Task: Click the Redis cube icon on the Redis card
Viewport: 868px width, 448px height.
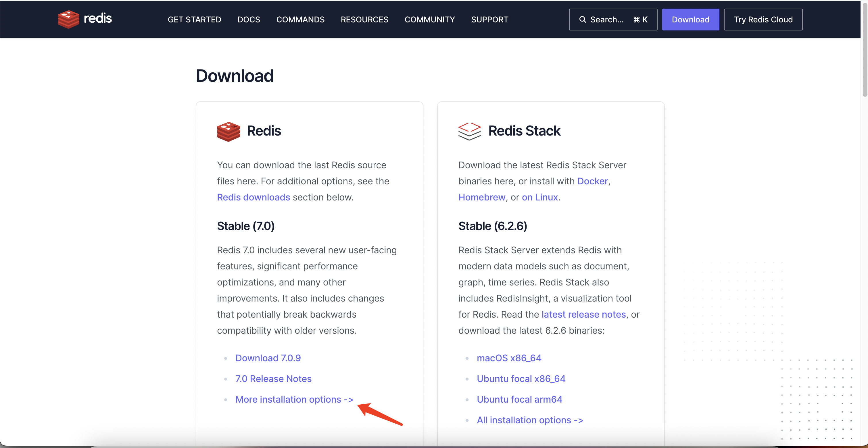Action: (x=228, y=132)
